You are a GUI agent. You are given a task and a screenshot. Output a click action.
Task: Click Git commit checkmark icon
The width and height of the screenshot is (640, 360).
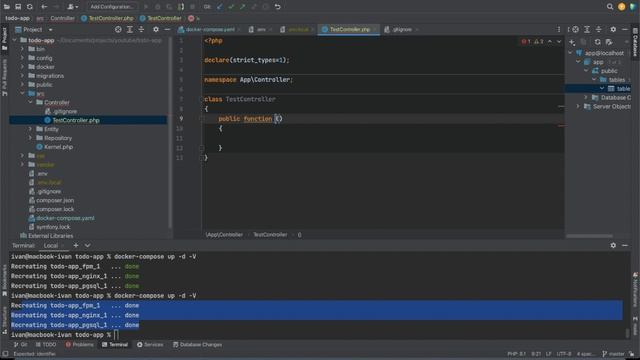[x=231, y=7]
